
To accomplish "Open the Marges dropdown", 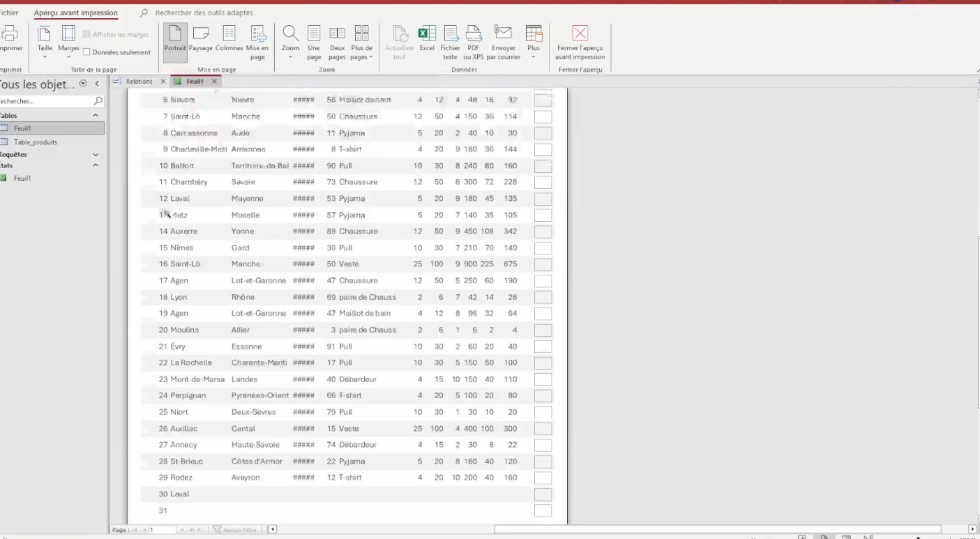I will point(68,43).
